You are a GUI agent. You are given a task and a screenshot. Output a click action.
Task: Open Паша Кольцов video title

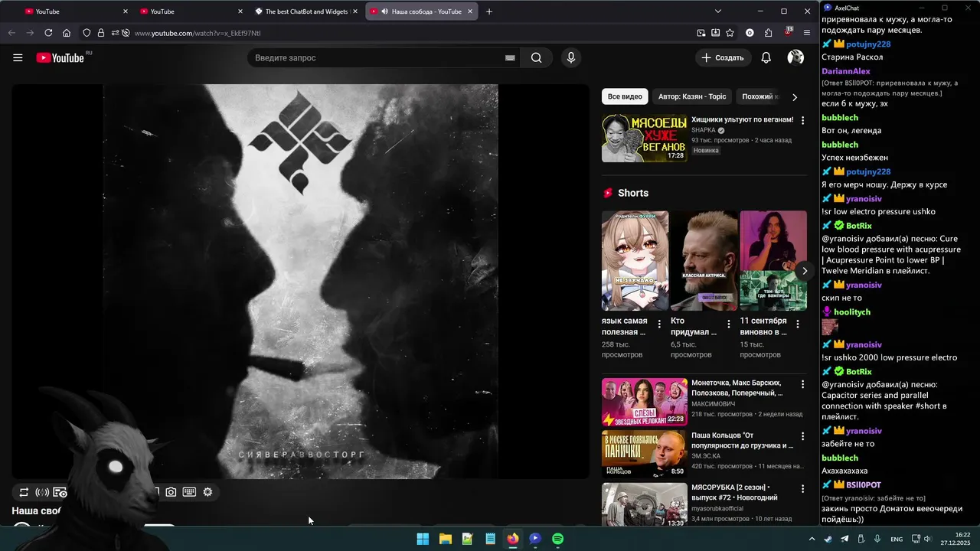pyautogui.click(x=742, y=440)
